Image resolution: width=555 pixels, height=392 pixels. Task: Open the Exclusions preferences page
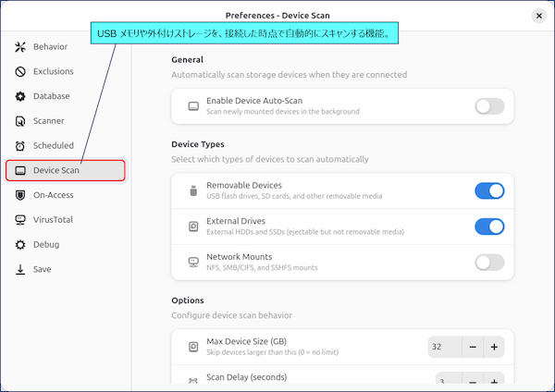click(x=66, y=71)
